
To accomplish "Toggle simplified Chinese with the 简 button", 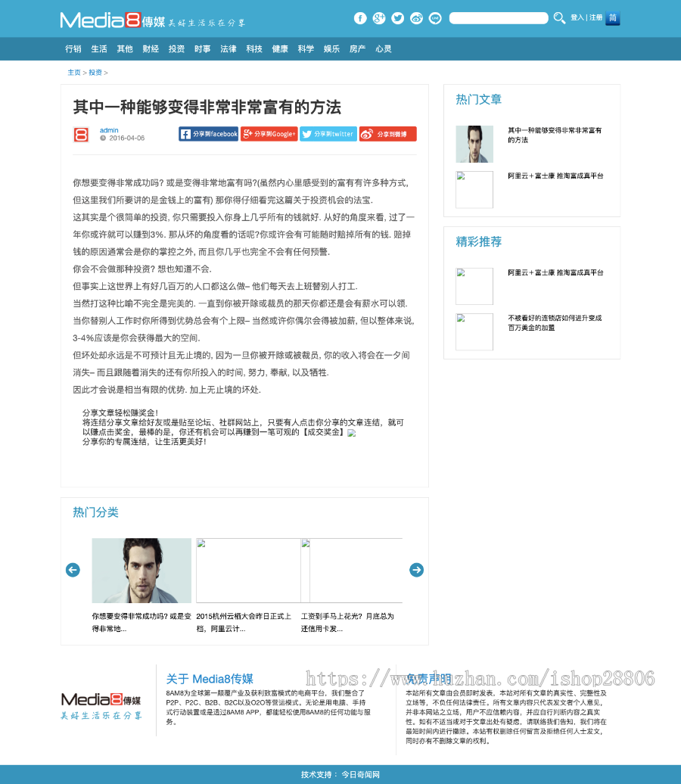I will pos(612,18).
